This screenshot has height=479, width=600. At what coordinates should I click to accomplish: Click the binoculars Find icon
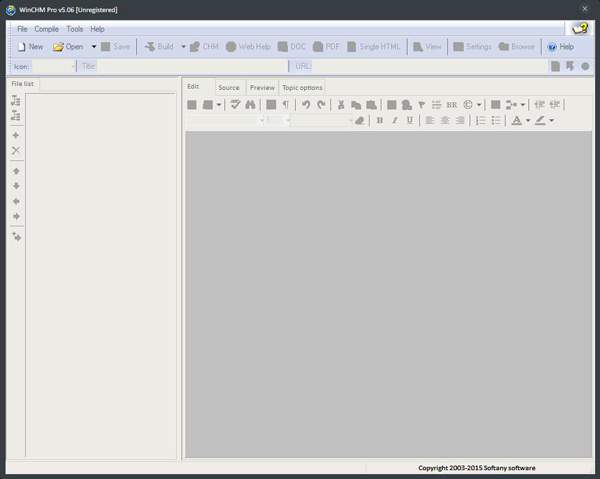pos(250,104)
